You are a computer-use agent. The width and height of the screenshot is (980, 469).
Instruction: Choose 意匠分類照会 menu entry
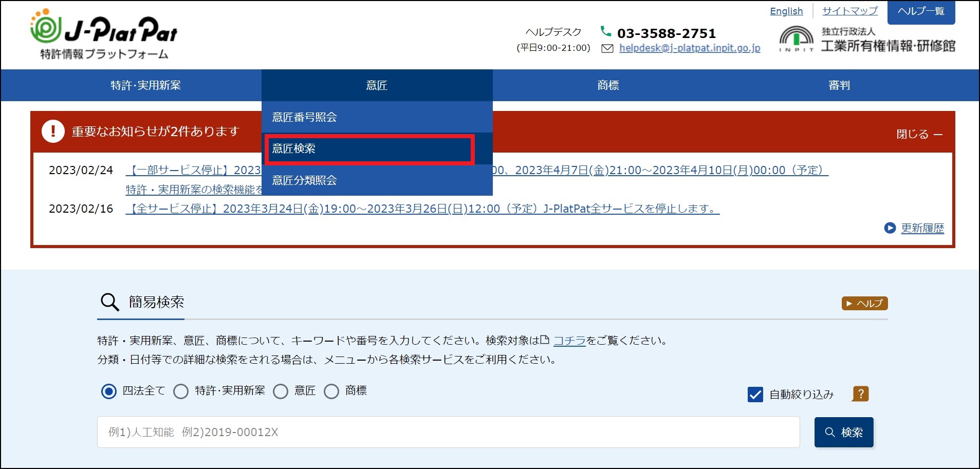click(304, 180)
